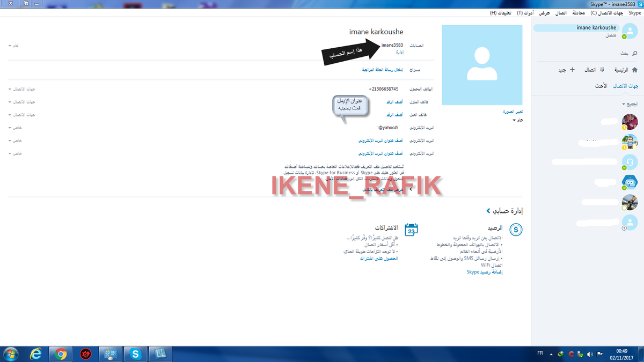Open privacy dropdown for mobile phone row

point(21,88)
